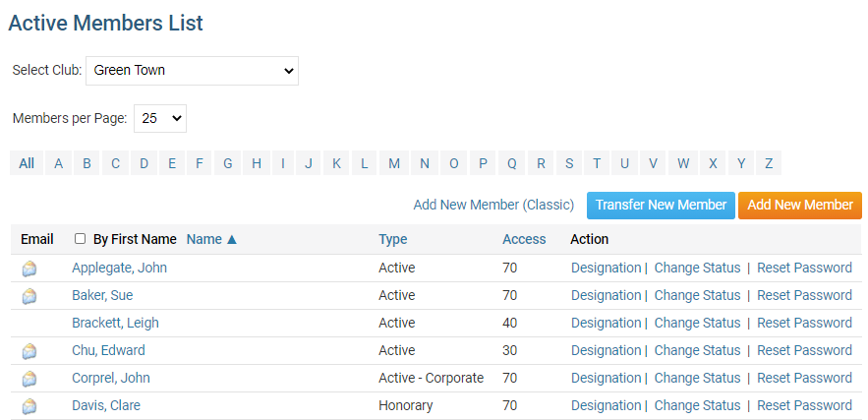
Task: Click the email icon for Baker, Sue
Action: (x=29, y=296)
